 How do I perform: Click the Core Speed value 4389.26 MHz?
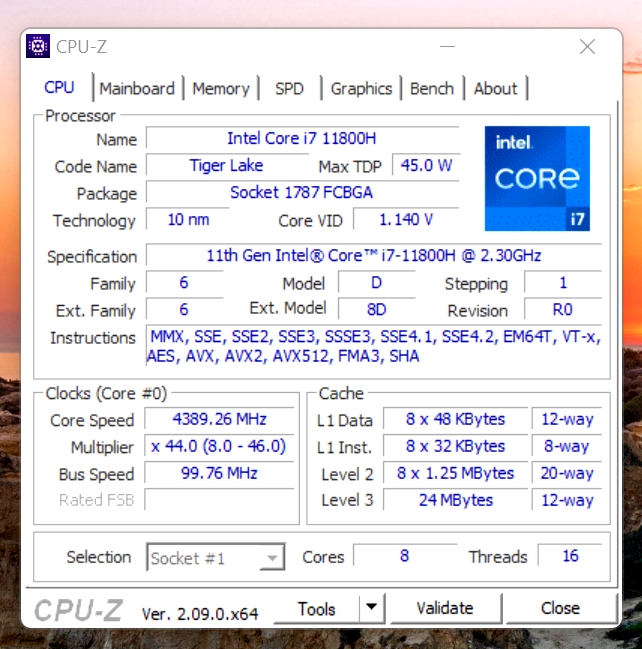pyautogui.click(x=219, y=419)
